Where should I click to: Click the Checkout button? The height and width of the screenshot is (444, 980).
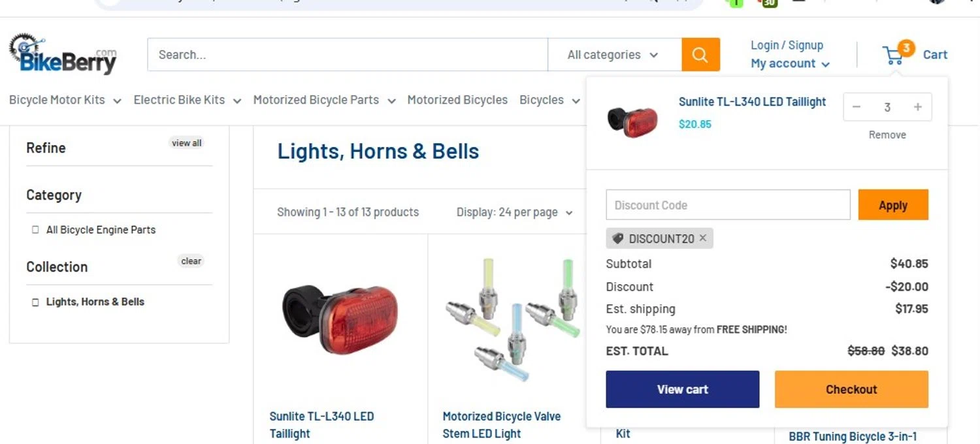[851, 389]
